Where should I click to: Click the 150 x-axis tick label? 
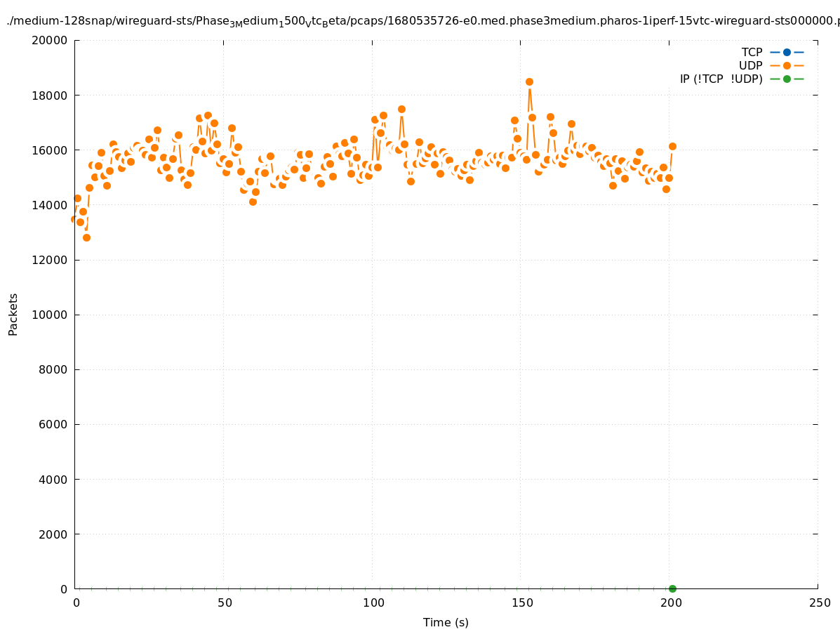tap(521, 603)
